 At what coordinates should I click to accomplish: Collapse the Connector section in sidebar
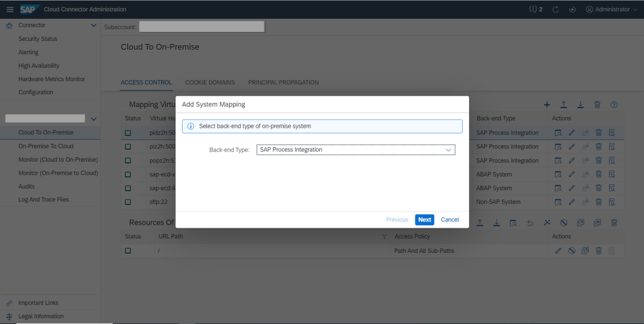click(94, 25)
